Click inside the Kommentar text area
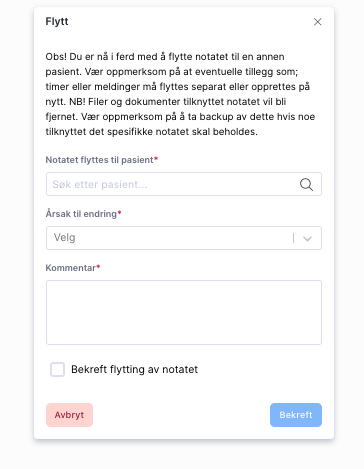 click(184, 312)
